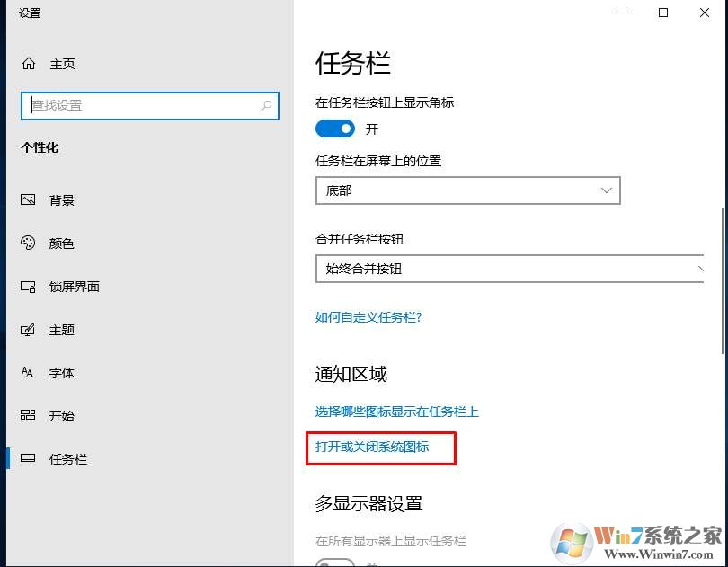Open the 打开或关闭系统图标 link

click(x=372, y=447)
